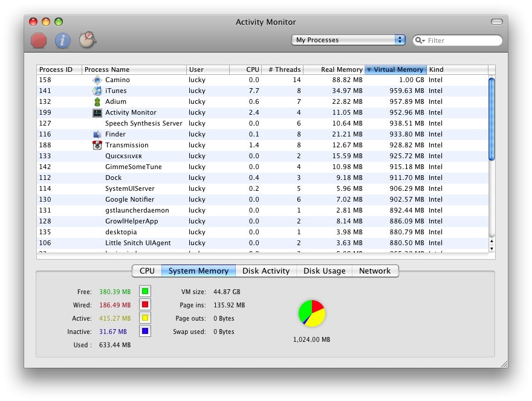The image size is (532, 401).
Task: Select the GimmeSomeTune process
Action: click(x=262, y=167)
